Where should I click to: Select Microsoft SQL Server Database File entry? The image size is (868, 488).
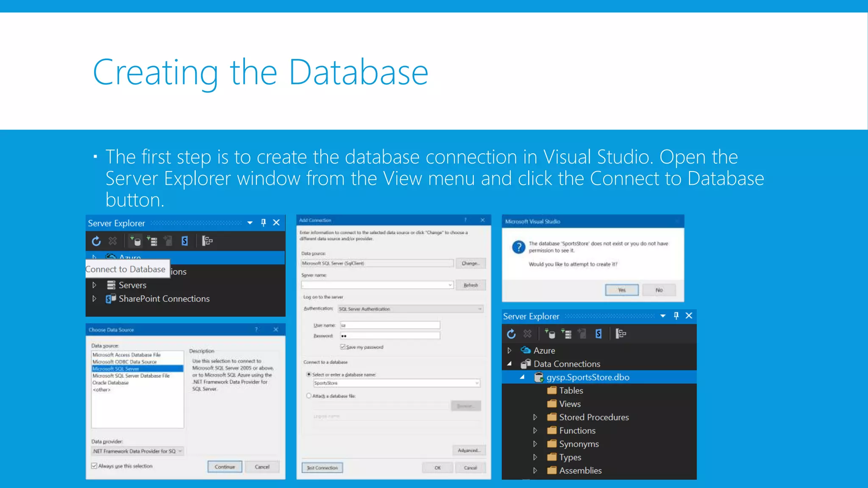[x=138, y=376]
